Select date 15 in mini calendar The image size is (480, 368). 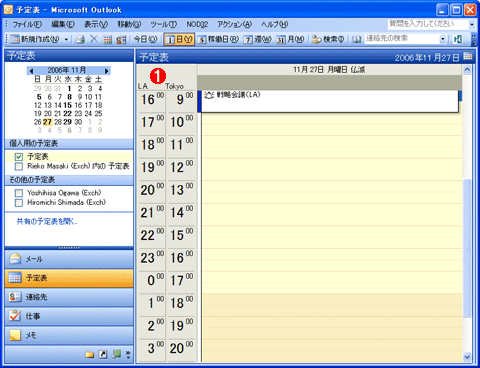pos(68,105)
